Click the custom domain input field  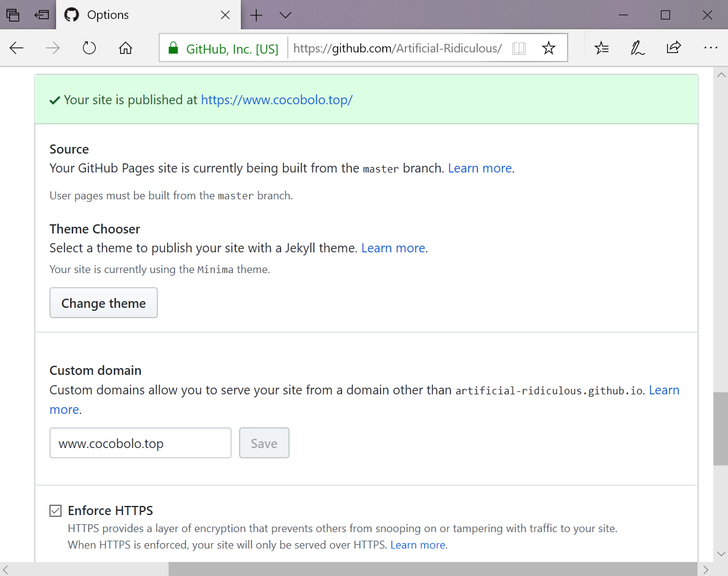tap(140, 443)
